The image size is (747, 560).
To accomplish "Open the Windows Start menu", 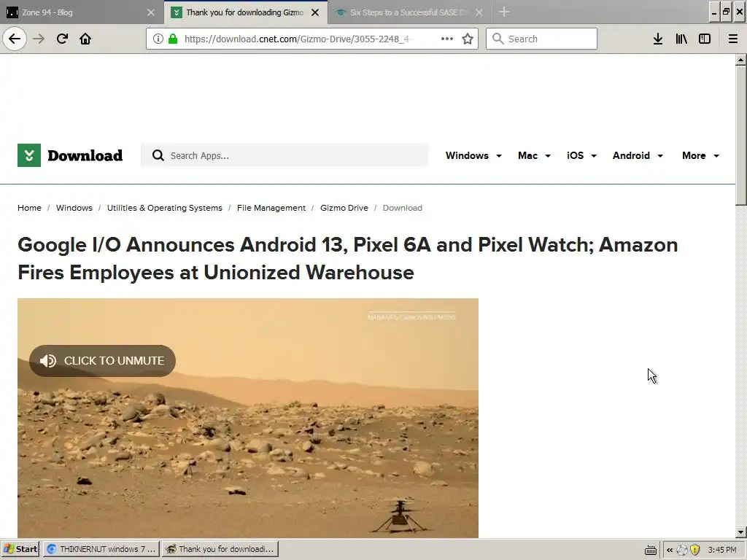I will click(20, 550).
